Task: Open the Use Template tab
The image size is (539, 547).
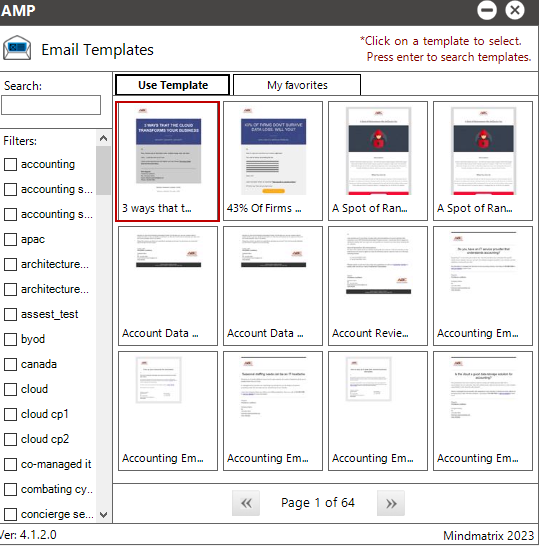Action: tap(173, 85)
